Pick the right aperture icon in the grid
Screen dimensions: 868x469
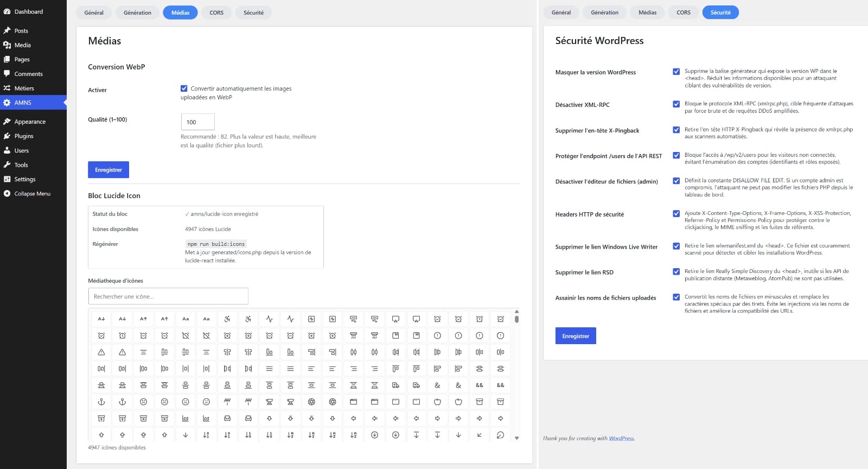pos(333,402)
